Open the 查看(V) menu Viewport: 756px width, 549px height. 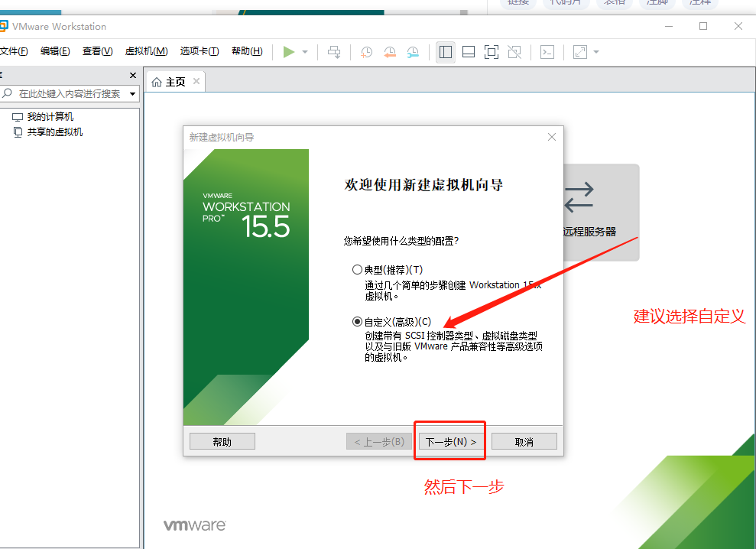(97, 51)
